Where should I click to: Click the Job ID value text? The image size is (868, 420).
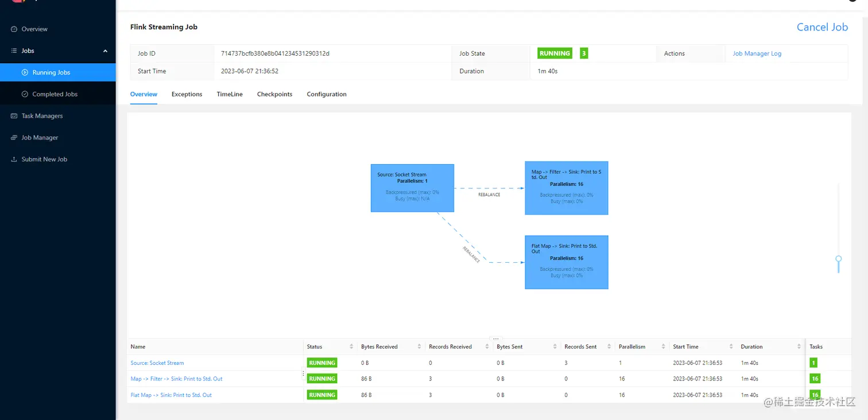(x=275, y=53)
